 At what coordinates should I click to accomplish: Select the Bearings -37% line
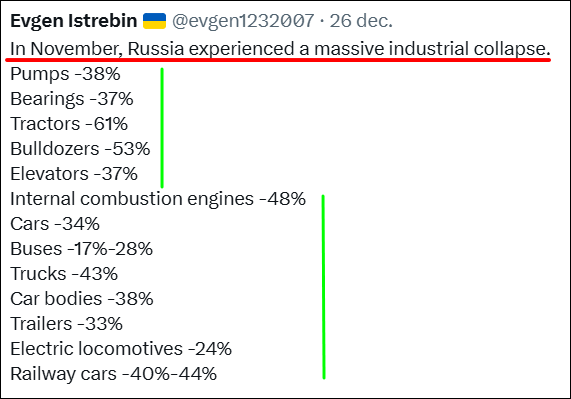pyautogui.click(x=72, y=99)
